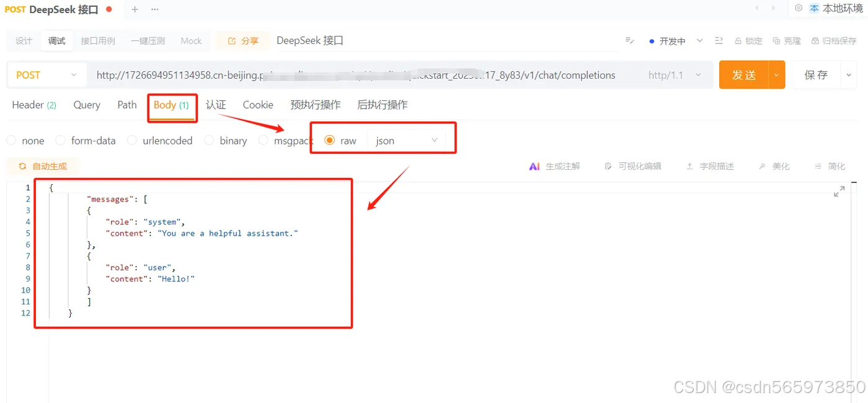Screen dimensions: 868x403
Task: Click the "user" role value
Action: click(157, 268)
